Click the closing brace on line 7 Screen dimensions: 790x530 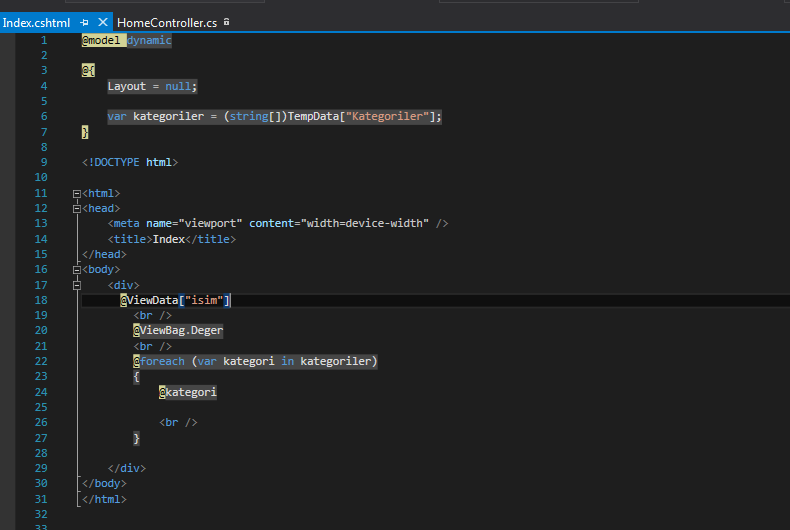[x=85, y=132]
